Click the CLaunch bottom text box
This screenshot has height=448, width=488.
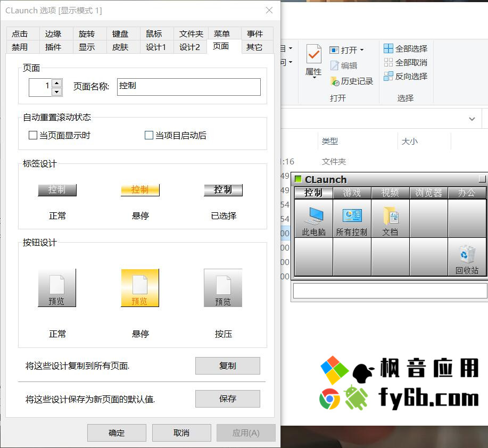point(390,291)
